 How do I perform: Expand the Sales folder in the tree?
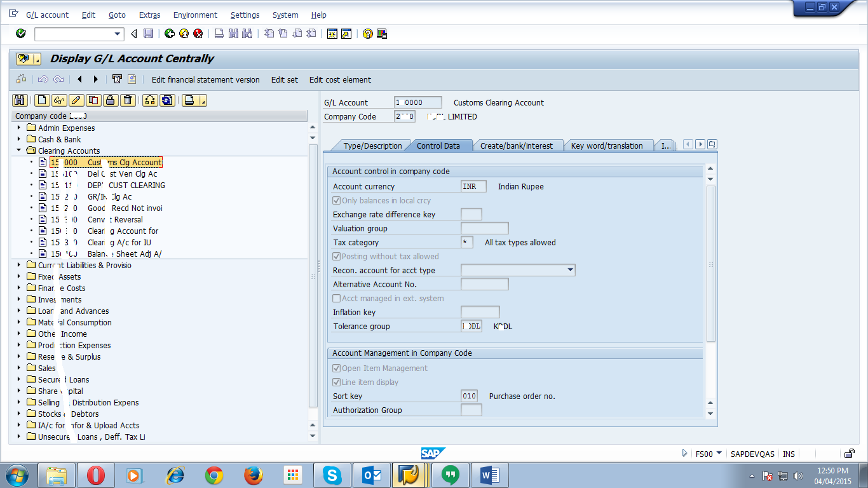click(x=19, y=368)
